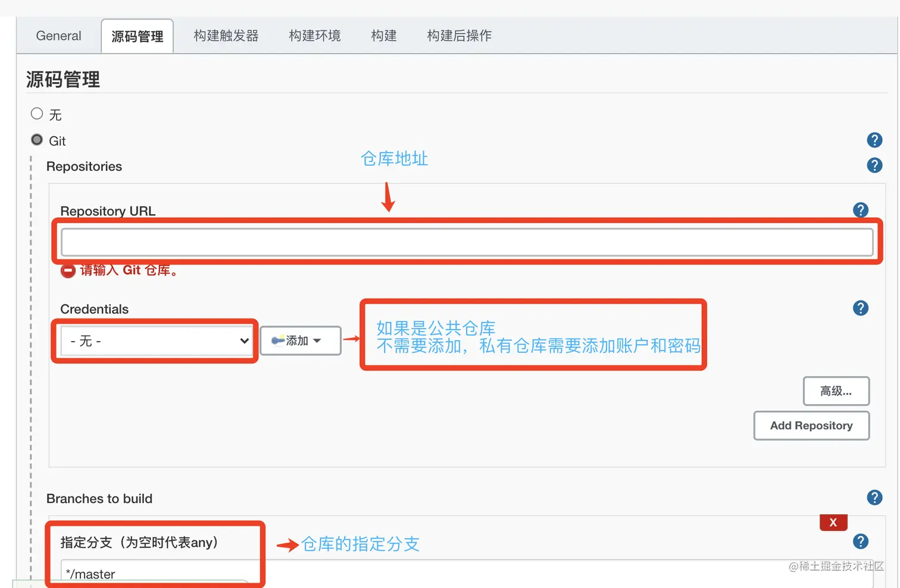This screenshot has height=588, width=900.
Task: Click the Repositories label
Action: (x=84, y=166)
